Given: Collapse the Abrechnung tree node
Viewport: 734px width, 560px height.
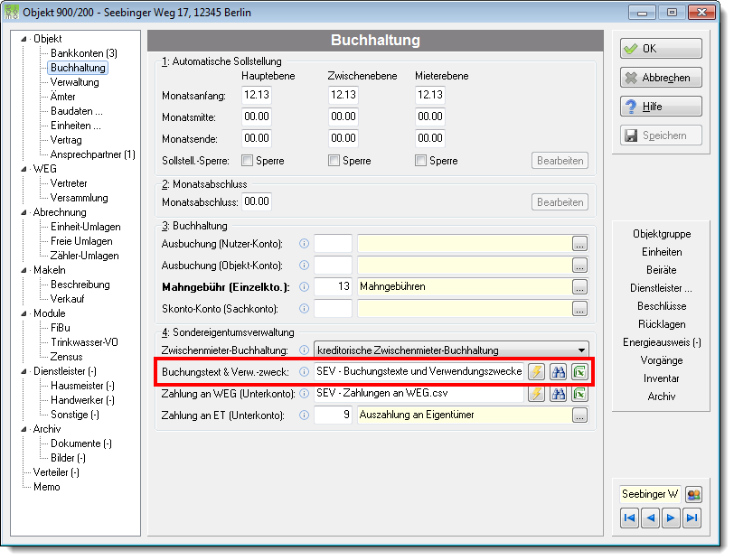Looking at the screenshot, I should [x=24, y=212].
